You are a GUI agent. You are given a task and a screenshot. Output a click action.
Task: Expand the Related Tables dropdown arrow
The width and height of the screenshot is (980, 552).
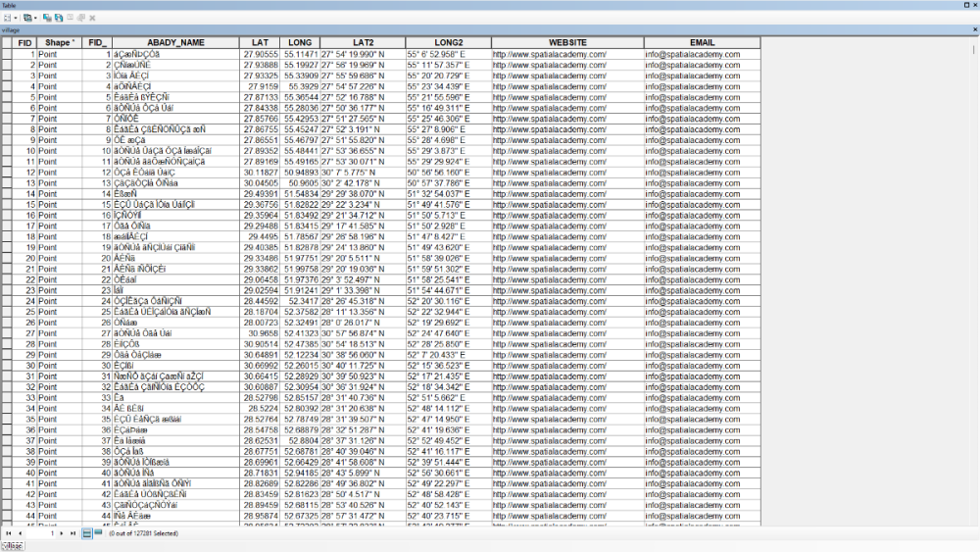click(35, 18)
